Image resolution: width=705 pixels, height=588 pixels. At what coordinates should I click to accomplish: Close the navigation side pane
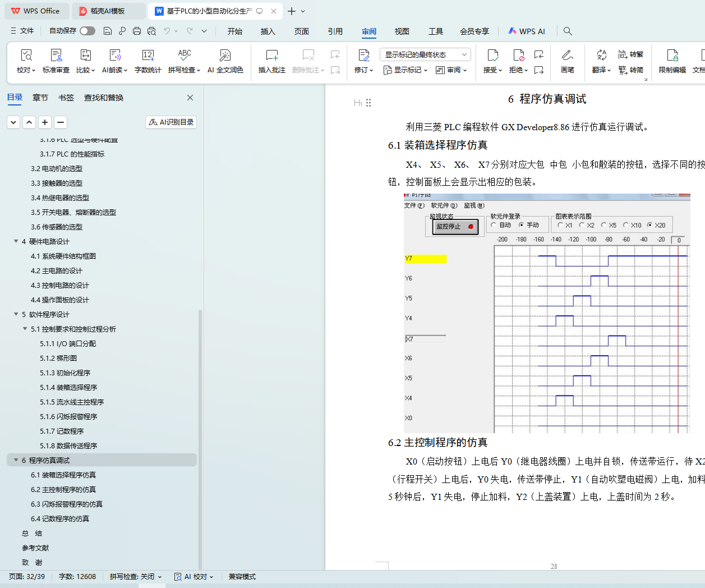[x=190, y=98]
